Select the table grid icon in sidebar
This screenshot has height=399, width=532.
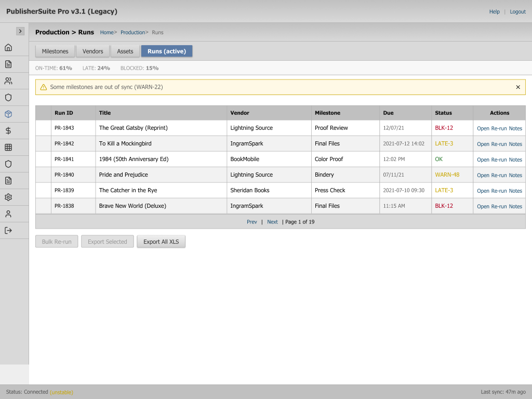[8, 148]
